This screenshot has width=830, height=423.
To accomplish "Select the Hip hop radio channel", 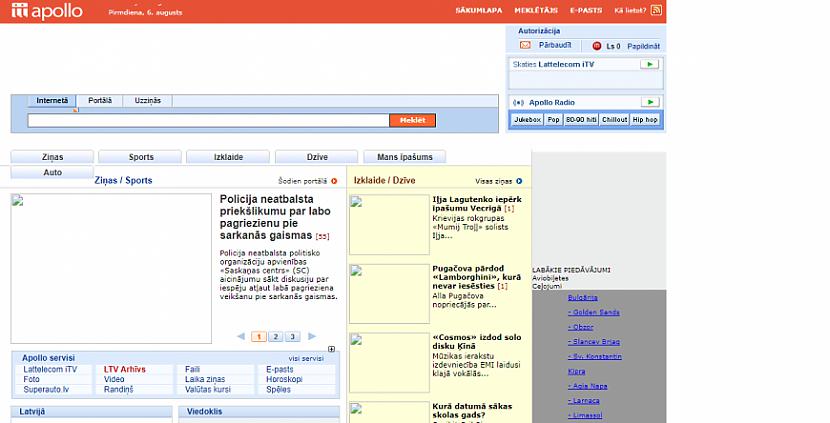I will tap(645, 120).
